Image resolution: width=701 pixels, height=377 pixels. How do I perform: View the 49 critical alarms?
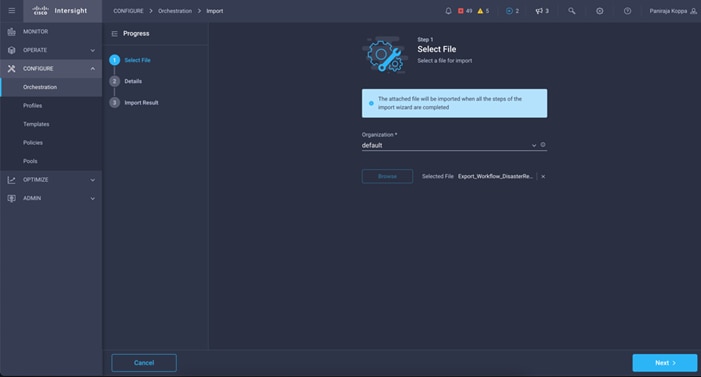465,11
